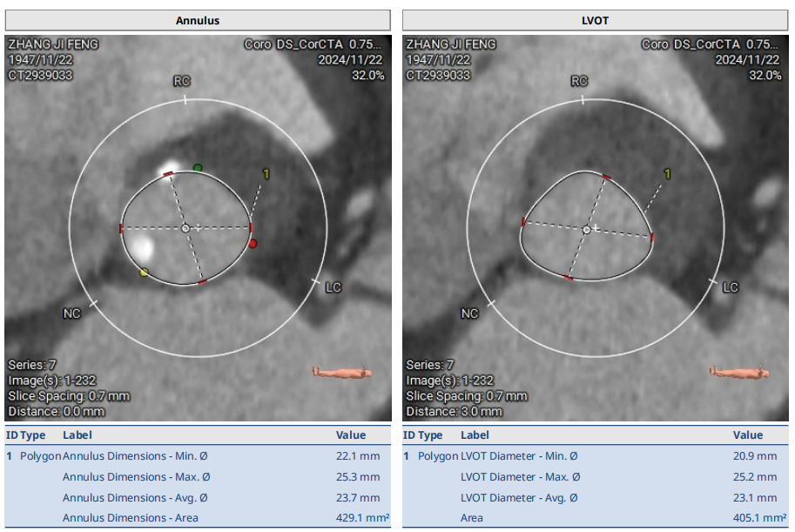Click the center point of the LVOT contour
This screenshot has width=795, height=532.
click(x=587, y=229)
